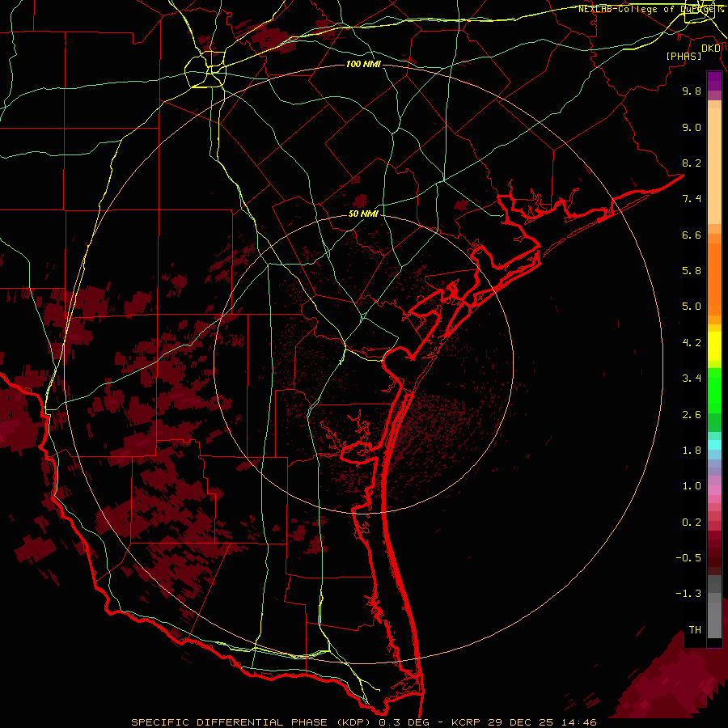Click the Specific Differential Phase (KDP) caption
The height and width of the screenshot is (728, 728).
coord(364,722)
